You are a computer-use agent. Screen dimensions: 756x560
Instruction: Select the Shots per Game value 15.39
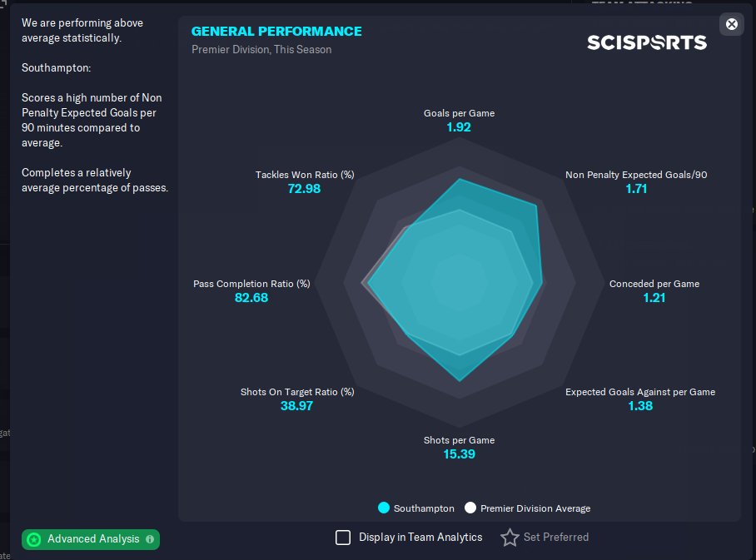pyautogui.click(x=459, y=454)
